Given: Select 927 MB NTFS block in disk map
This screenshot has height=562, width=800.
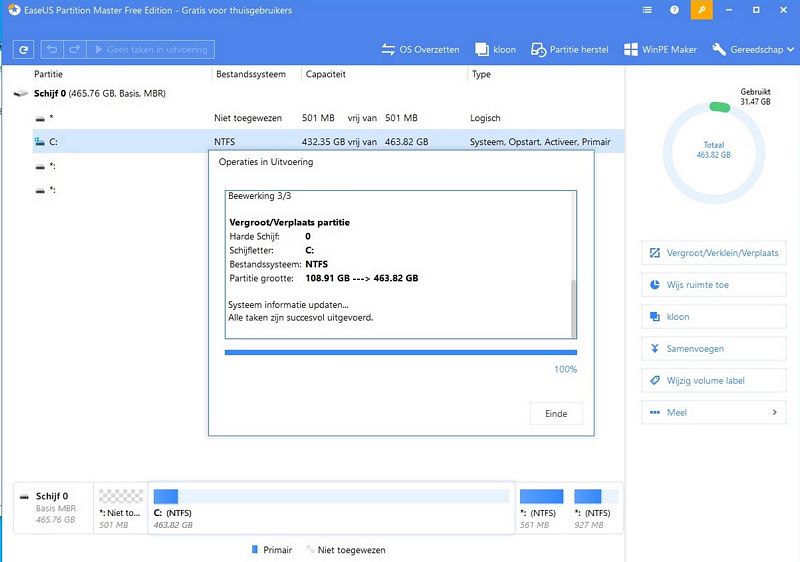Looking at the screenshot, I should click(595, 508).
